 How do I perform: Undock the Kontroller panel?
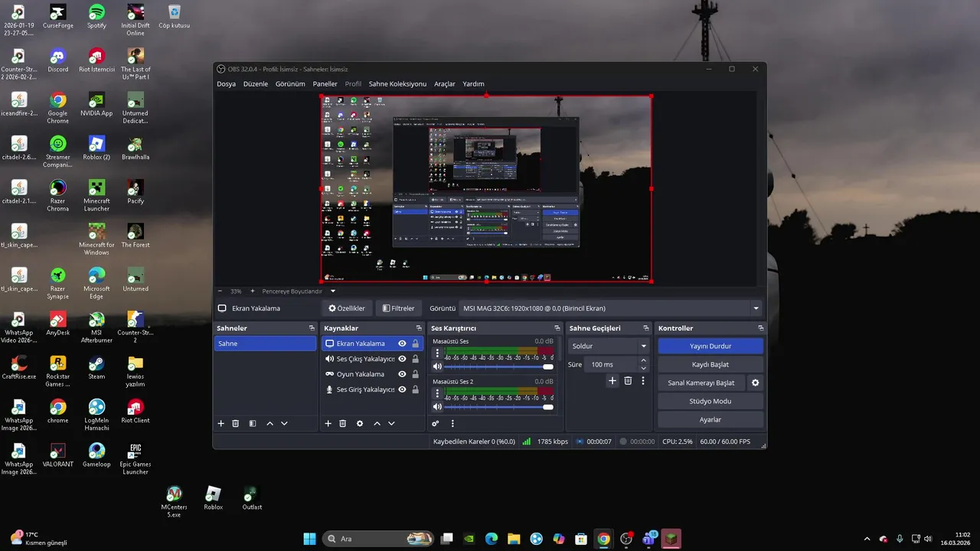(x=760, y=328)
